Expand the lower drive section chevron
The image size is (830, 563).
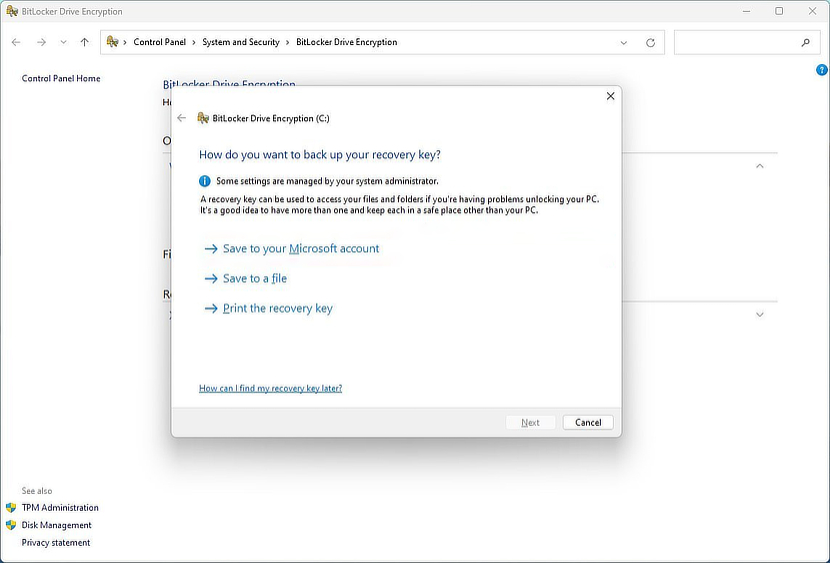[759, 315]
